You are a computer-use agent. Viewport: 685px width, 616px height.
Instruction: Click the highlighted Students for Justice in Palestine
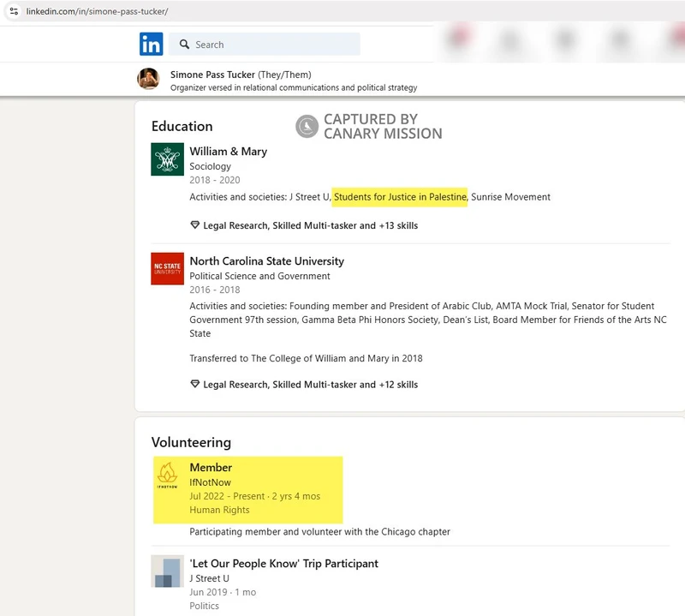[x=400, y=197]
